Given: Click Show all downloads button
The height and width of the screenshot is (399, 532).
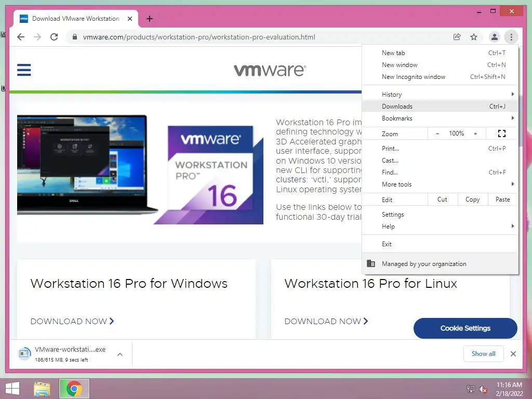Looking at the screenshot, I should [x=484, y=354].
